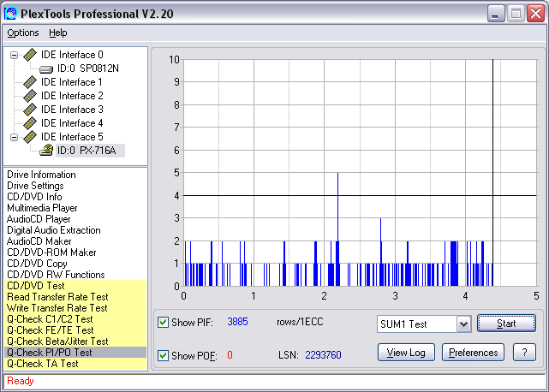
Task: Uncheck the Show POF checkbox
Action: coord(163,355)
